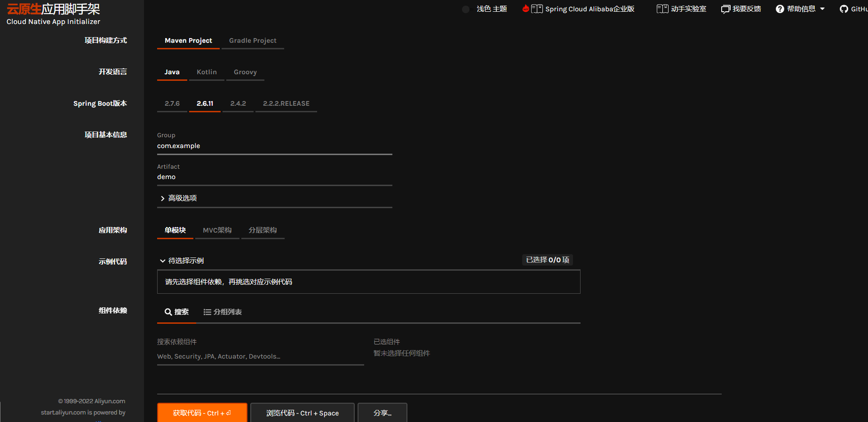Select the MVC架构 architecture option
Viewport: 868px width, 422px height.
217,230
